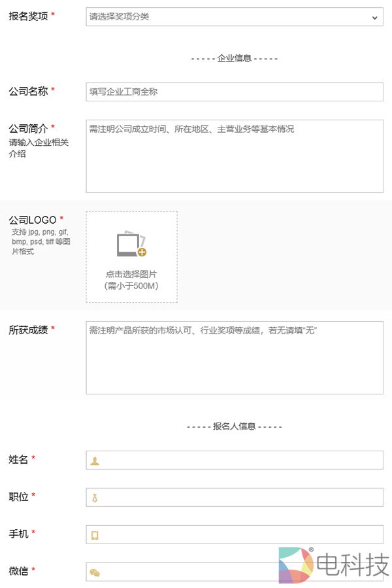392x588 pixels.
Task: Click the 公司LOGO field label
Action: [33, 220]
